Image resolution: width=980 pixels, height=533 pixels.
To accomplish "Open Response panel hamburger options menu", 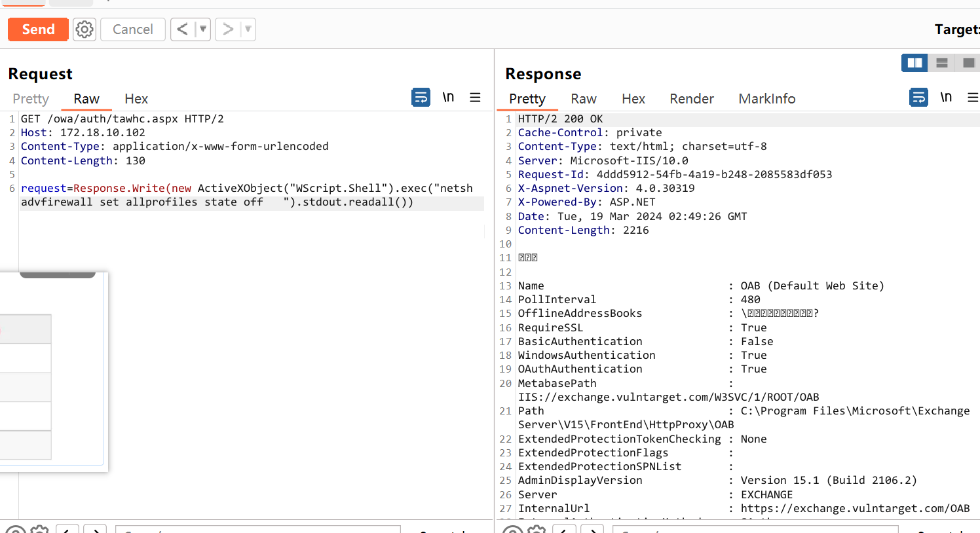I will 973,98.
